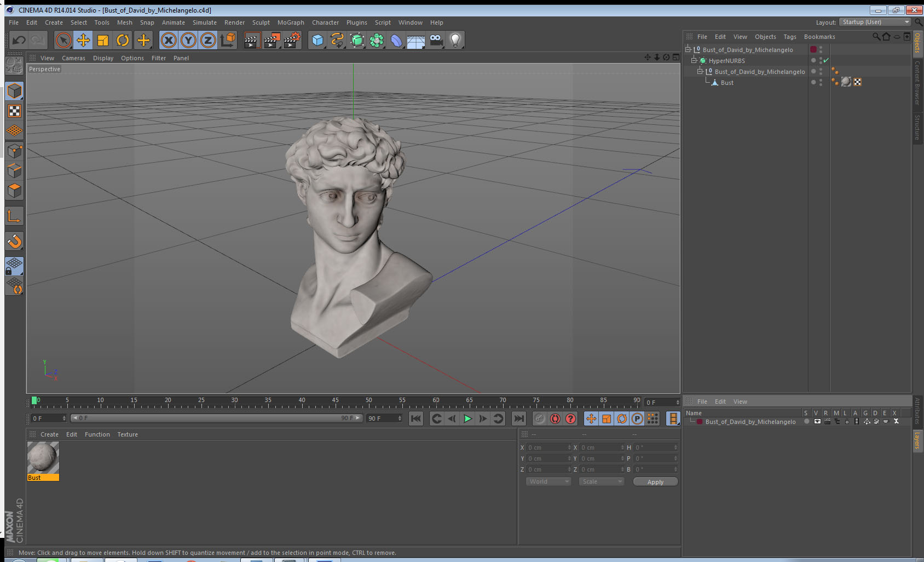Toggle Autokeying button
The height and width of the screenshot is (562, 924).
click(x=555, y=418)
